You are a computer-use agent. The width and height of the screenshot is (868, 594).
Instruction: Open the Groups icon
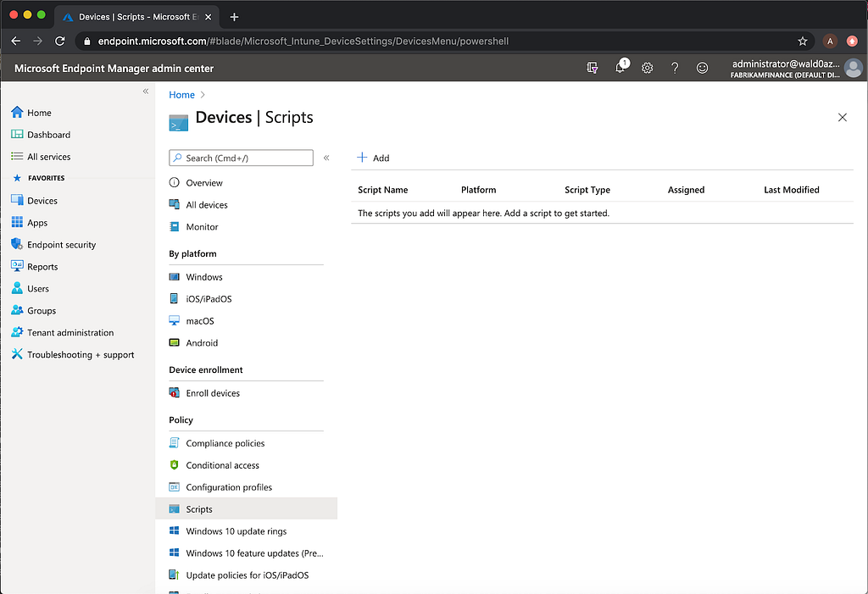17,311
